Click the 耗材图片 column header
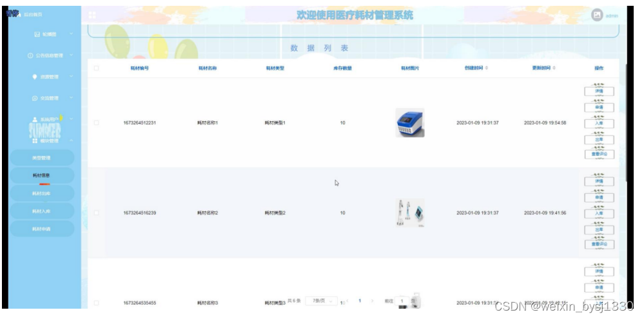This screenshot has width=644, height=319. (410, 68)
